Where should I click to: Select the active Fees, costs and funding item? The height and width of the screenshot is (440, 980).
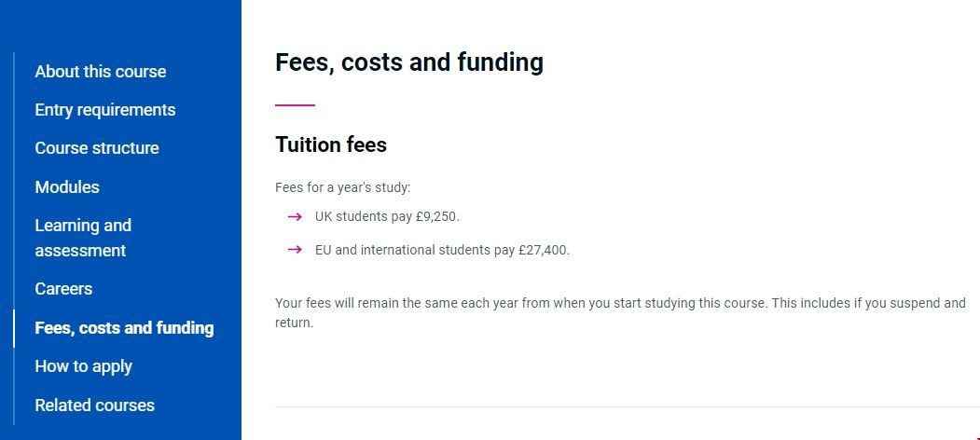coord(124,328)
